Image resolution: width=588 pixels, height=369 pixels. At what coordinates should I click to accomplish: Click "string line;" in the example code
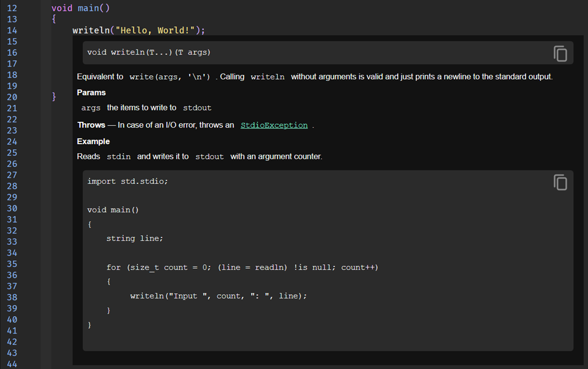click(134, 239)
